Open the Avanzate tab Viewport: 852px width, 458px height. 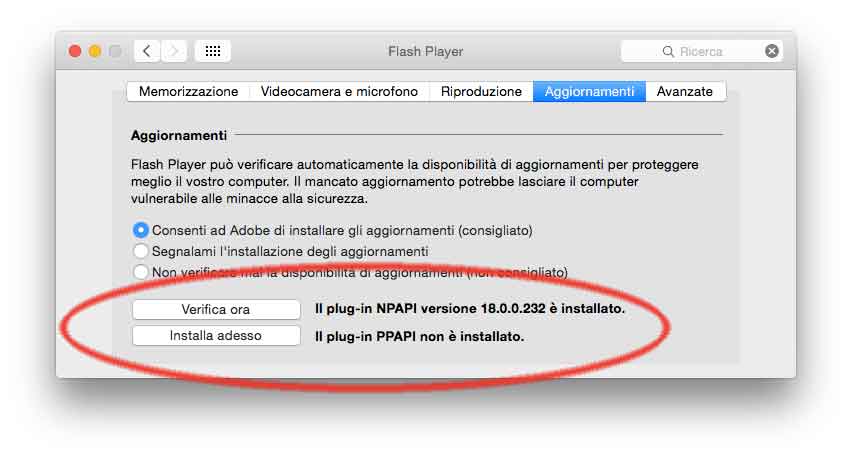coord(685,91)
